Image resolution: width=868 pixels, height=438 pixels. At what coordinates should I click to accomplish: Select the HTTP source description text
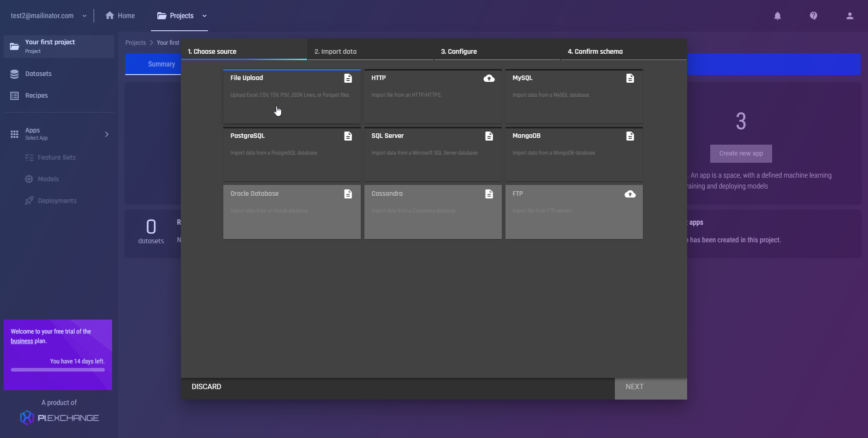pyautogui.click(x=406, y=95)
